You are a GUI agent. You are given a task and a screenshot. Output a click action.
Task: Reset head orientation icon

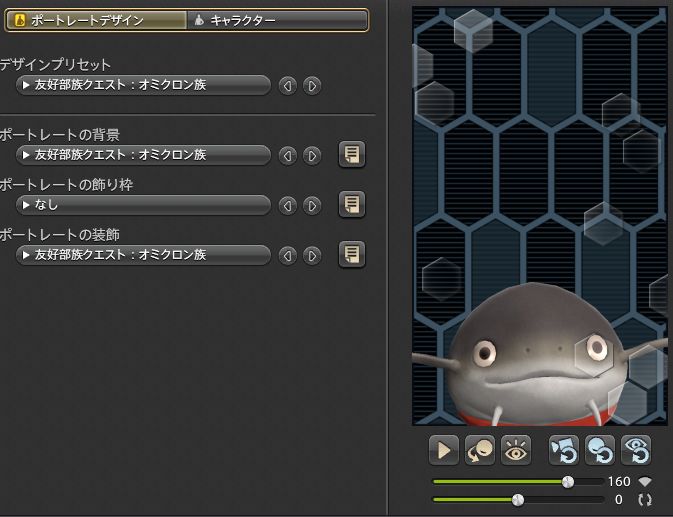point(600,450)
